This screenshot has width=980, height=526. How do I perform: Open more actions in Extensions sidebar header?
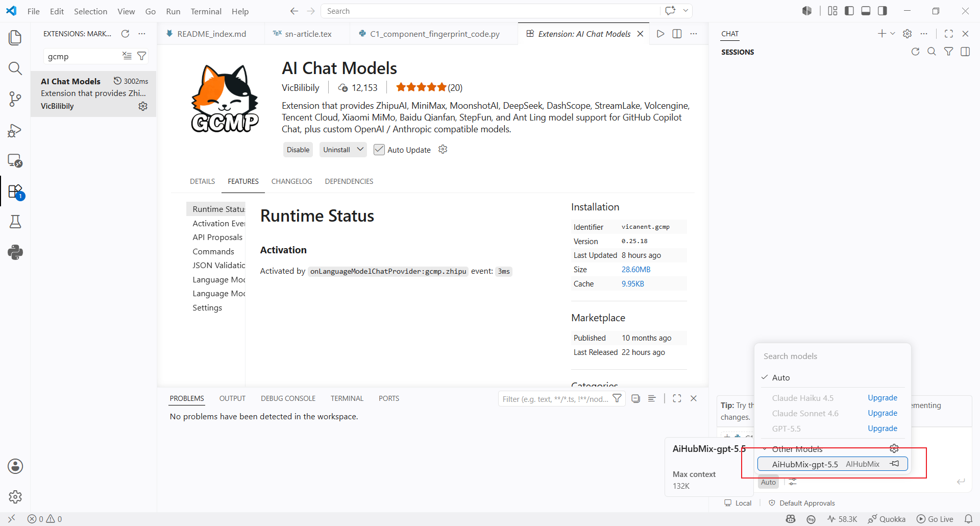coord(142,34)
